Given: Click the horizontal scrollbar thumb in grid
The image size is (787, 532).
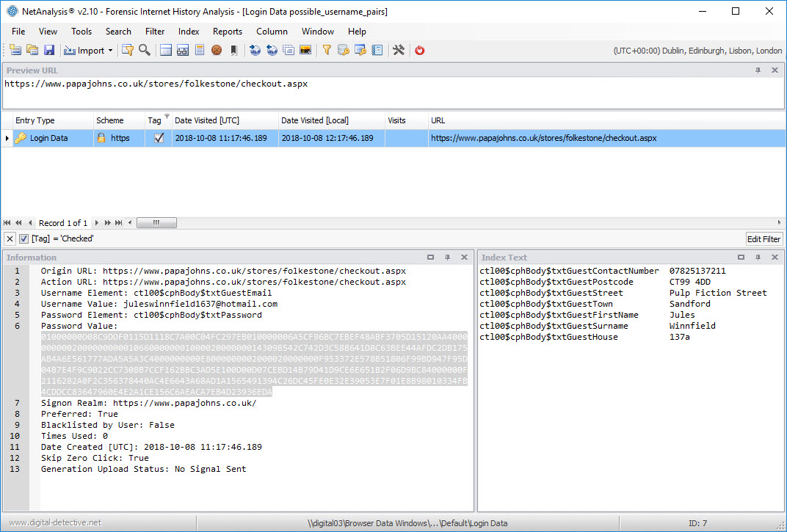Looking at the screenshot, I should [x=156, y=223].
